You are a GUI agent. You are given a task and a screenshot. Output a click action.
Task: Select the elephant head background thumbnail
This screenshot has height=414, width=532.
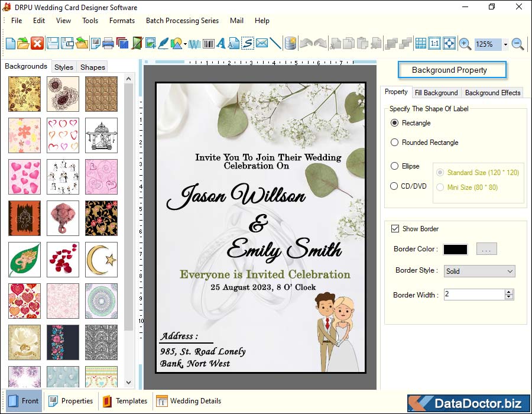[63, 218]
